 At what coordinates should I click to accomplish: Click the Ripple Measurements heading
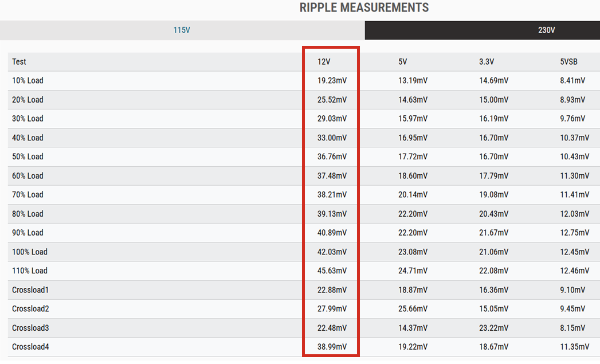pyautogui.click(x=364, y=7)
